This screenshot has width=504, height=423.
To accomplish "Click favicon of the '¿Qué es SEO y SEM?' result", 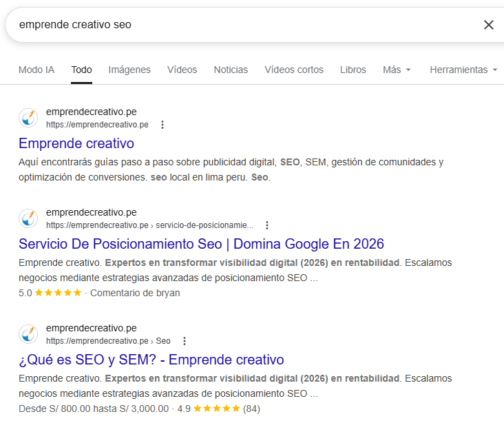I will click(x=28, y=334).
